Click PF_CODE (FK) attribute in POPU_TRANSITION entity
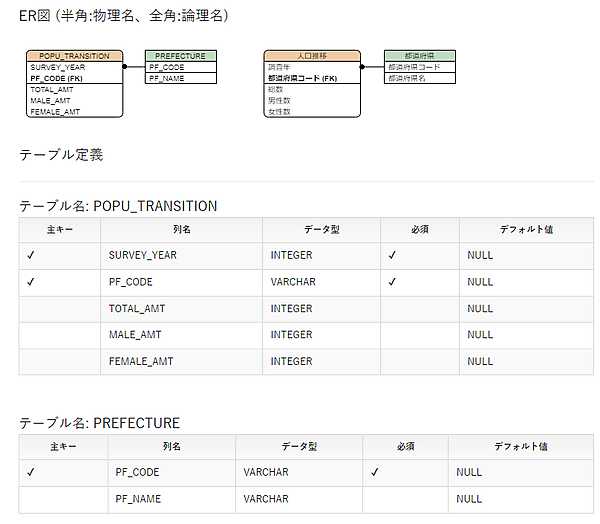 (56, 77)
